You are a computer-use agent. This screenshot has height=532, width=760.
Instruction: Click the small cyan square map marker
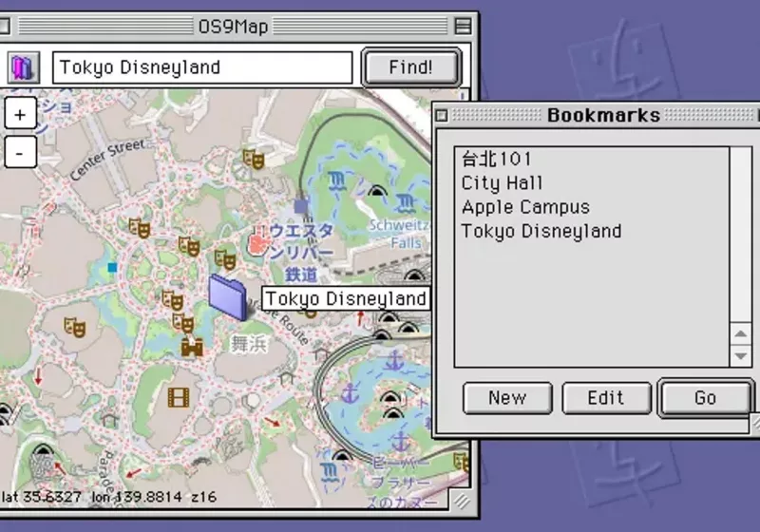pos(112,268)
